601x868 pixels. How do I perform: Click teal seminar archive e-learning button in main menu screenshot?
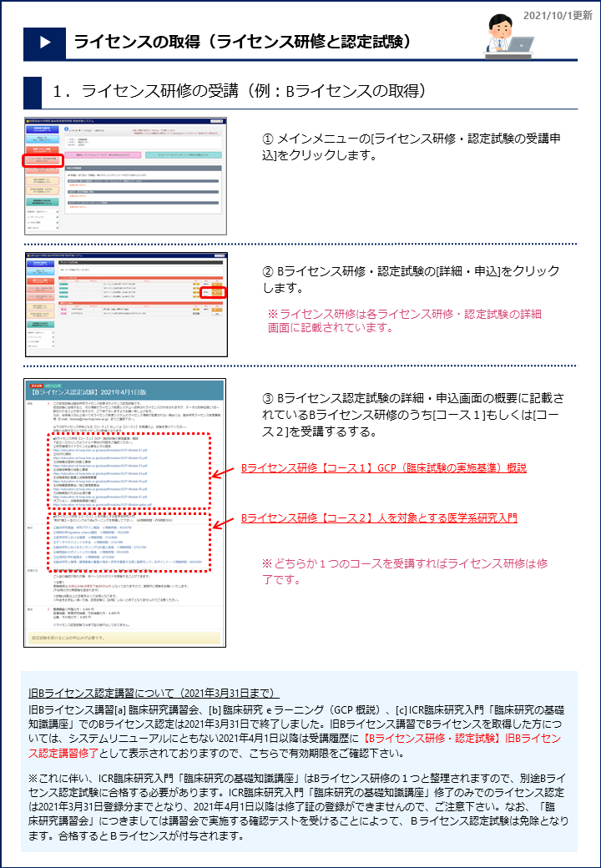[x=183, y=155]
